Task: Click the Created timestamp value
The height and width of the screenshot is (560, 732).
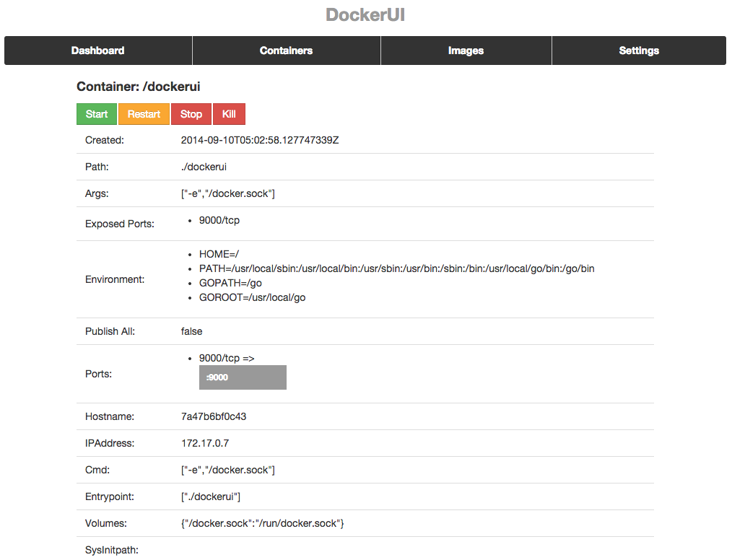Action: point(260,140)
